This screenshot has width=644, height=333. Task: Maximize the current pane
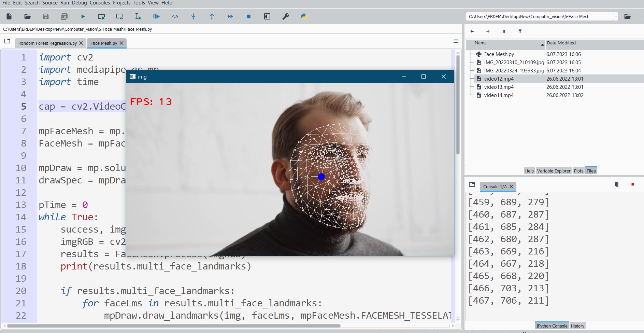[268, 16]
